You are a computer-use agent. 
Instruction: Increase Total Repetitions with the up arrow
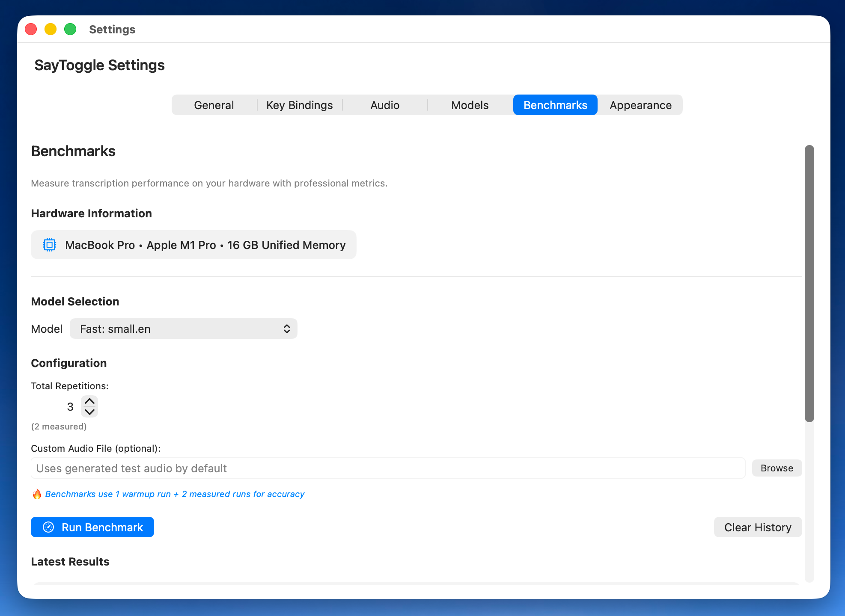89,401
